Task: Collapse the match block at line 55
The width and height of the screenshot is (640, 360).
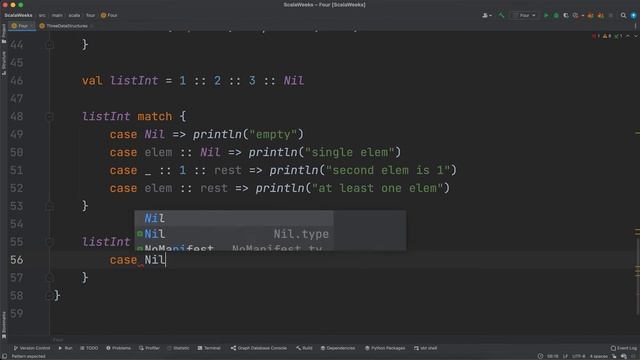Action: (x=49, y=242)
